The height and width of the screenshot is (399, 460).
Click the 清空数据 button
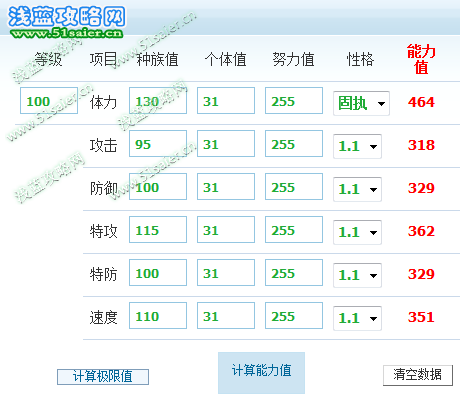click(418, 375)
